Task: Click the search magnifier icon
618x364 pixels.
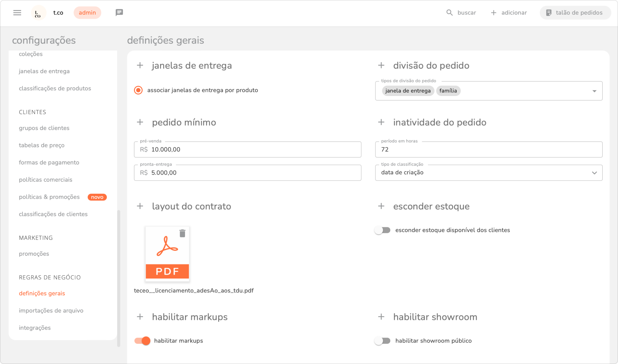Action: pos(449,13)
